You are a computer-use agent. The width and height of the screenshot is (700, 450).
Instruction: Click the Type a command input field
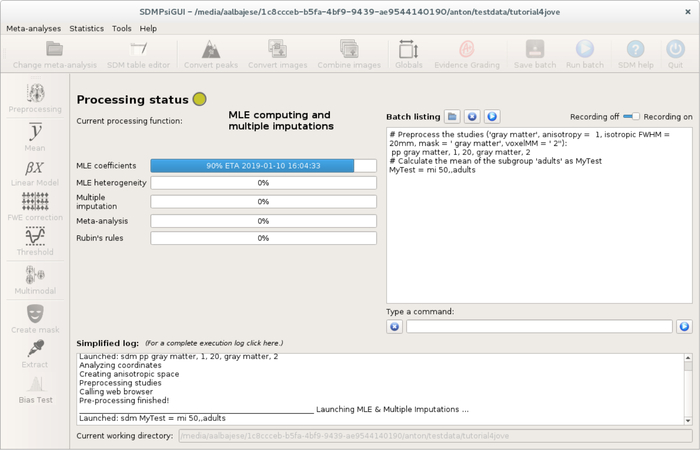pyautogui.click(x=539, y=327)
